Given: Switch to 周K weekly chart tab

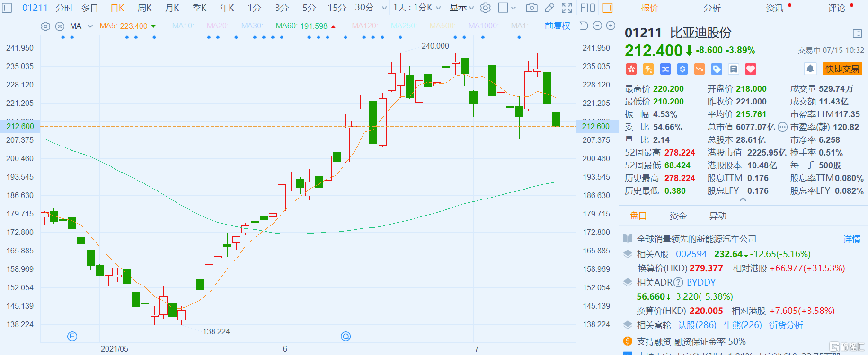Looking at the screenshot, I should [x=144, y=8].
